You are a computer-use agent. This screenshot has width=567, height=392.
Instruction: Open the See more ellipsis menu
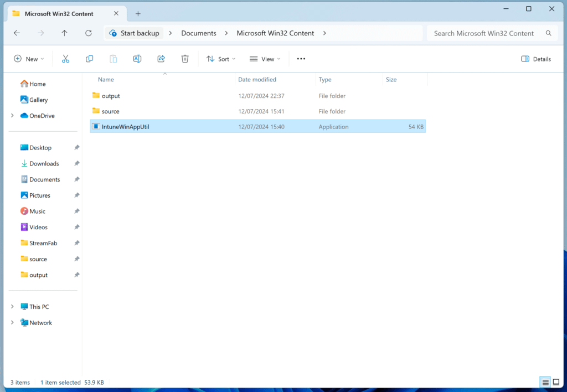click(x=301, y=59)
